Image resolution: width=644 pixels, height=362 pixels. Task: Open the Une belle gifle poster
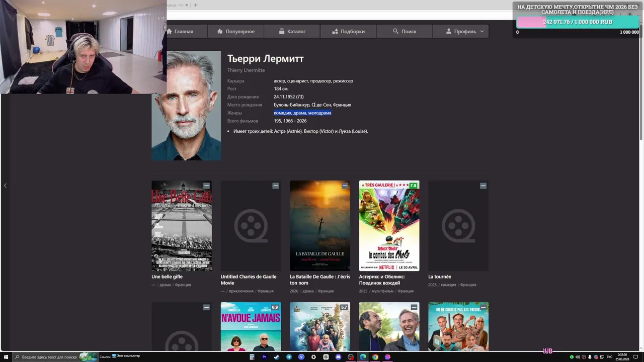[182, 226]
